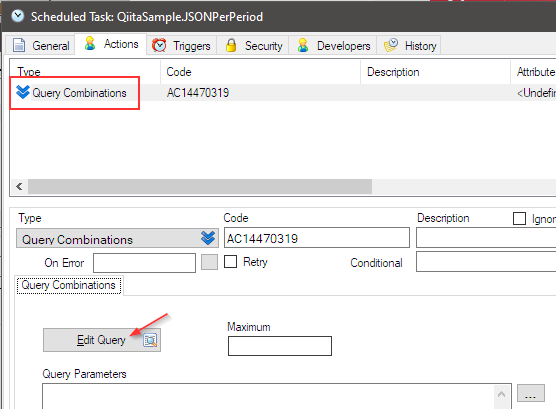556x409 pixels.
Task: Click the alarm clock icon on Triggers tab
Action: [159, 45]
